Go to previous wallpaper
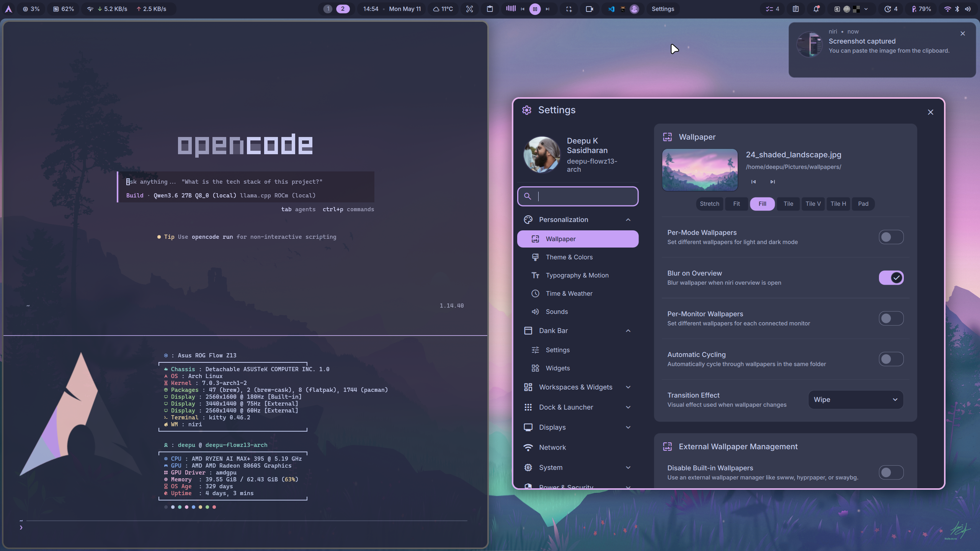The height and width of the screenshot is (551, 980). click(x=753, y=182)
